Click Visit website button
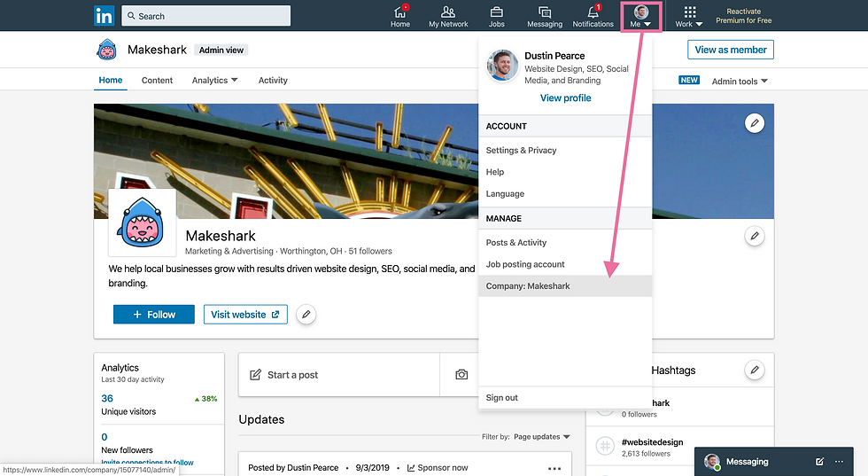 tap(245, 314)
